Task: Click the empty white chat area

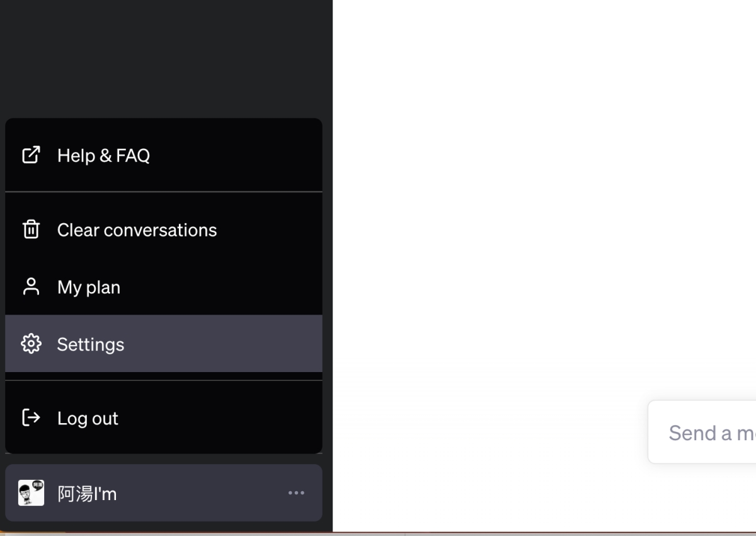Action: (542, 189)
